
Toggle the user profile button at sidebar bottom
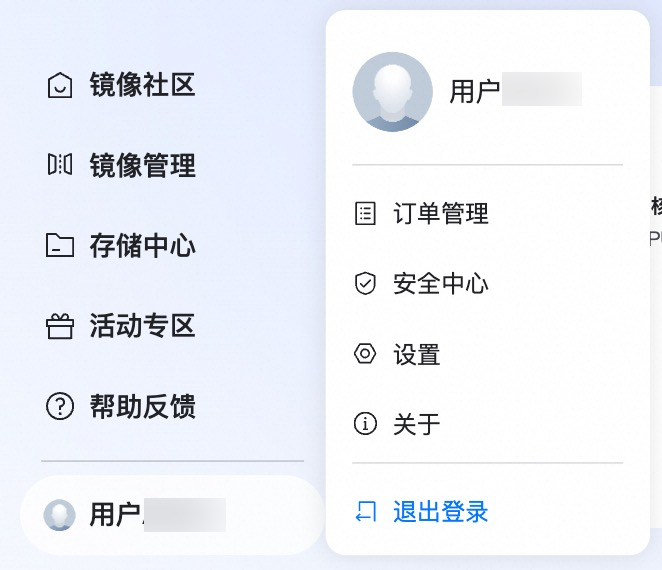172,515
